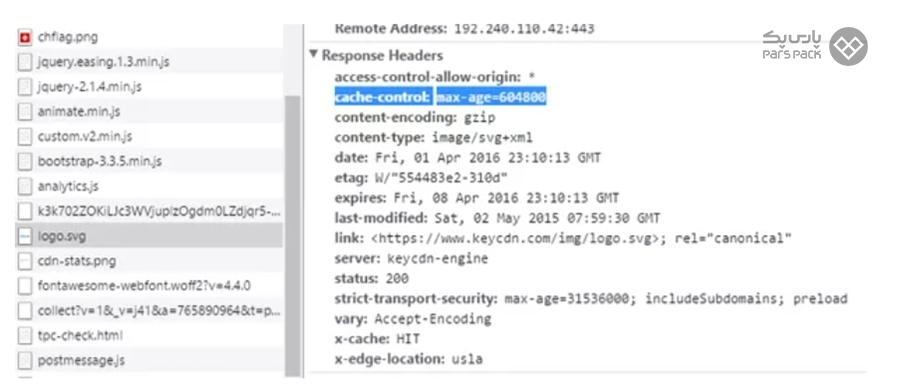Click the Pars Pack logo

[814, 46]
